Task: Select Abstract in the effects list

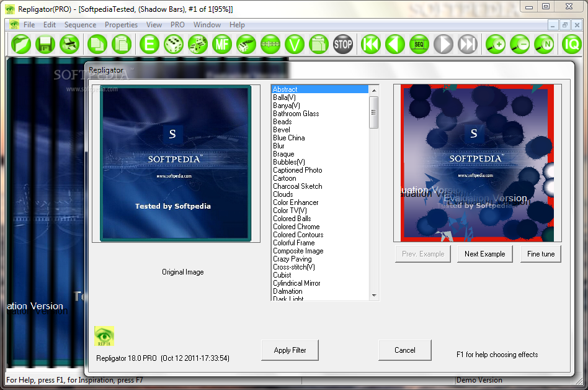Action: point(319,89)
